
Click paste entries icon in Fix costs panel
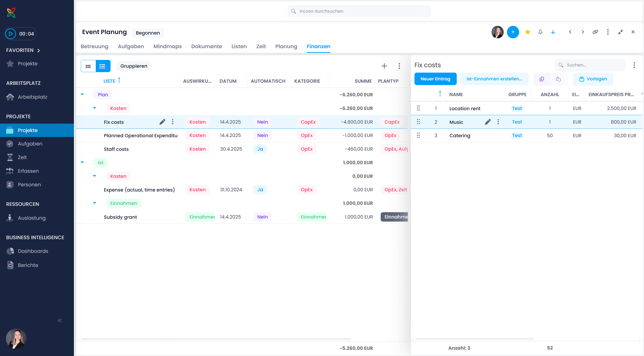(558, 79)
